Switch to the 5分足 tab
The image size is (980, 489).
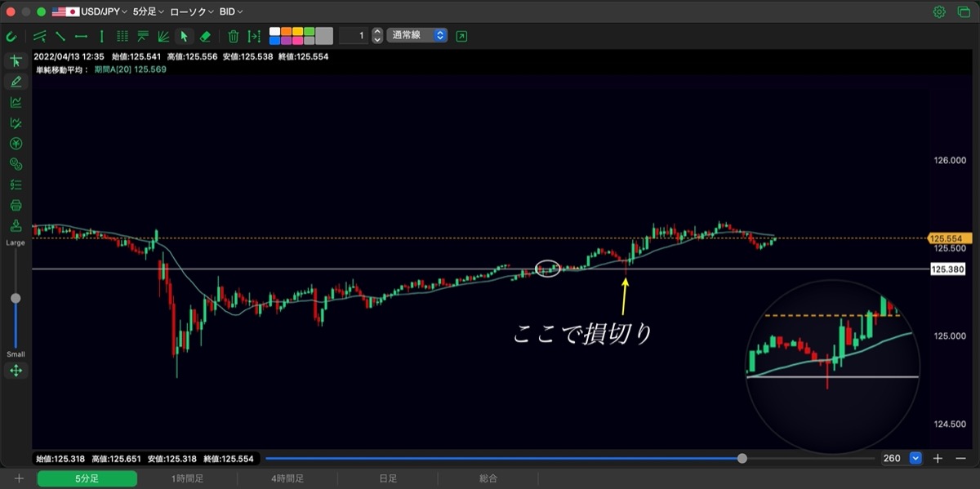click(x=87, y=478)
